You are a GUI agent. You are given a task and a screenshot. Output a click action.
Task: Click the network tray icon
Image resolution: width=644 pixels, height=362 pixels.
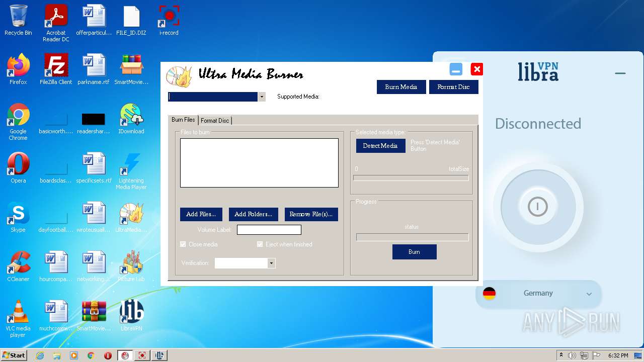pyautogui.click(x=584, y=355)
